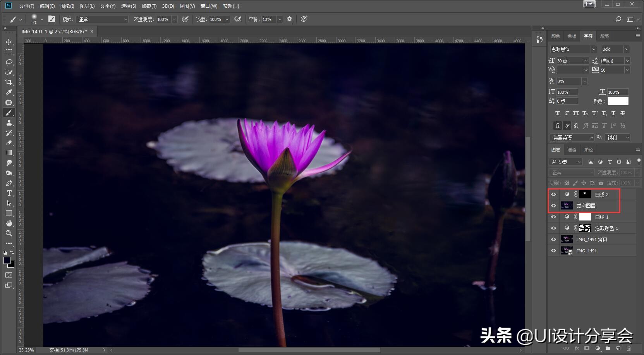Toggle visibility of 盖印图层 layer
644x355 pixels.
pyautogui.click(x=553, y=206)
